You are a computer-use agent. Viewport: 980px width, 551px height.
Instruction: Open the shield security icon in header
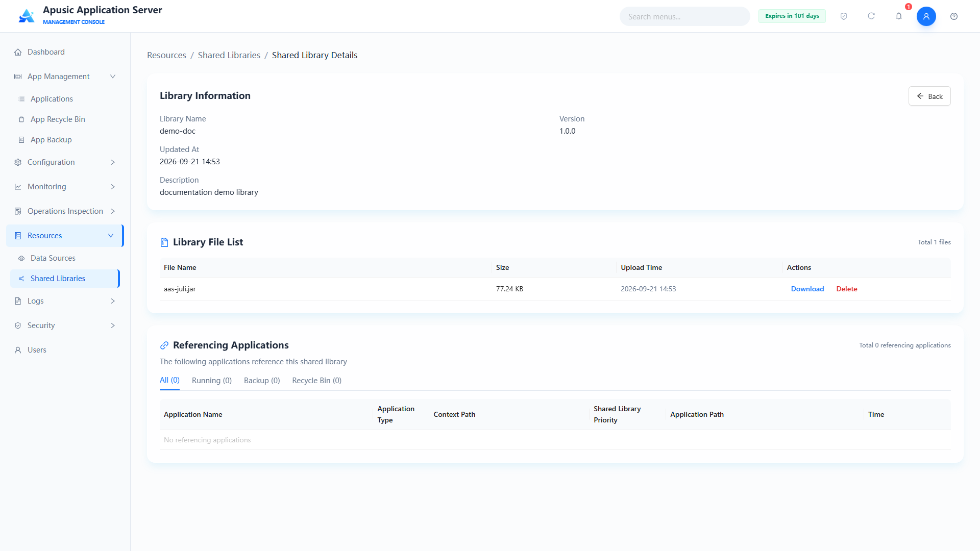pyautogui.click(x=844, y=16)
